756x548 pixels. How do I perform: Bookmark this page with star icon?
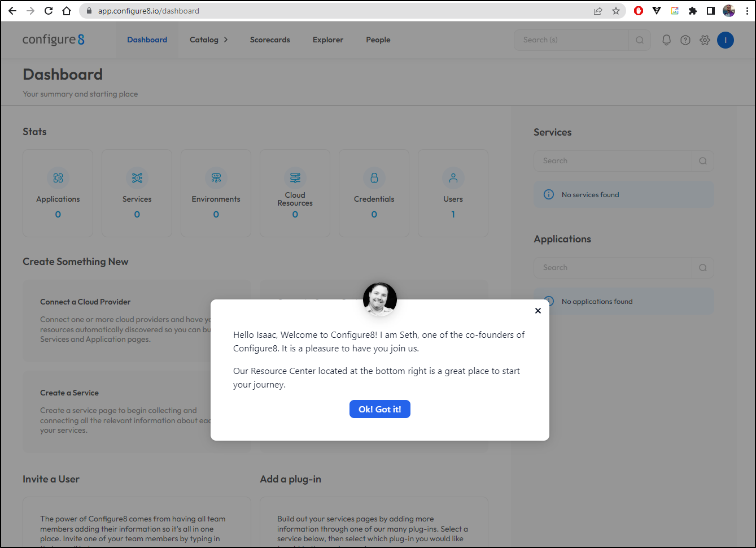pos(616,11)
